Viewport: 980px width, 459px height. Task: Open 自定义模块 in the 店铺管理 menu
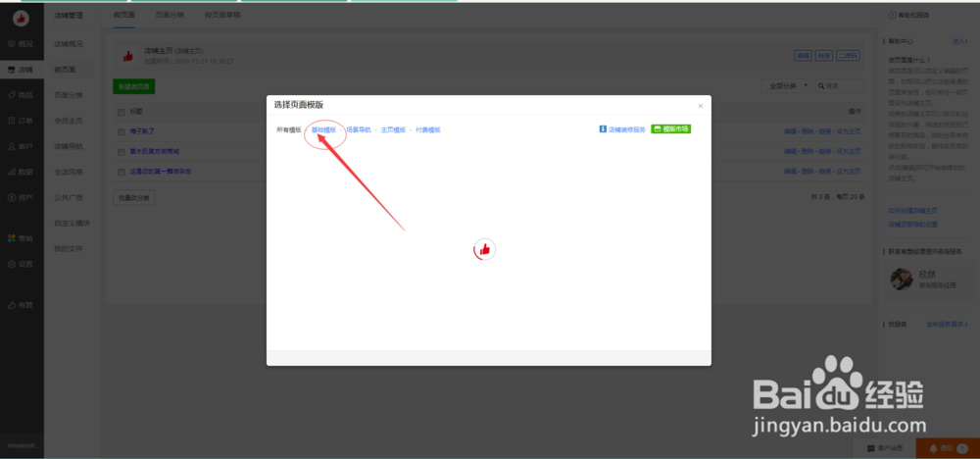(72, 224)
